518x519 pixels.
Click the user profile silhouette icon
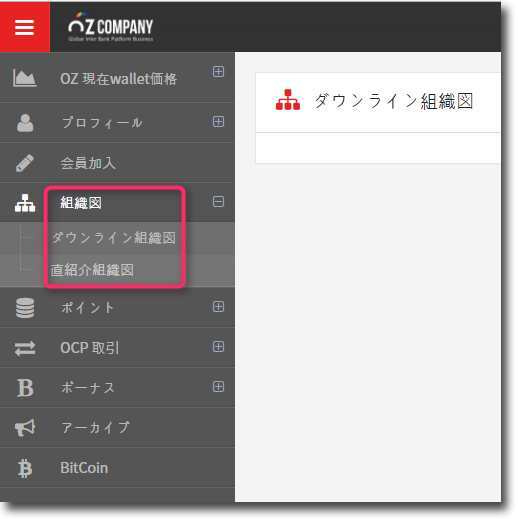pos(25,123)
